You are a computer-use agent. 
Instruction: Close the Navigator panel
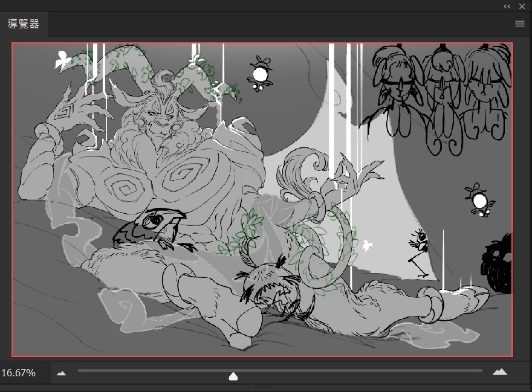pyautogui.click(x=522, y=6)
